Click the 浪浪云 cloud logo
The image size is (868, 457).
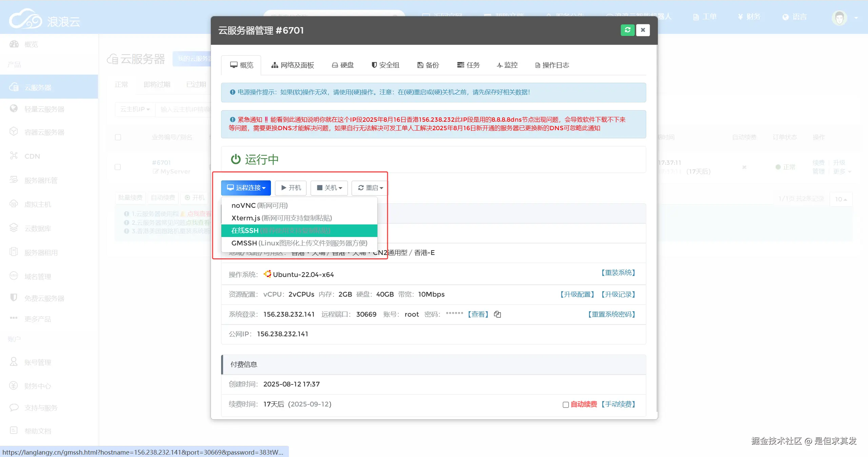tap(25, 19)
